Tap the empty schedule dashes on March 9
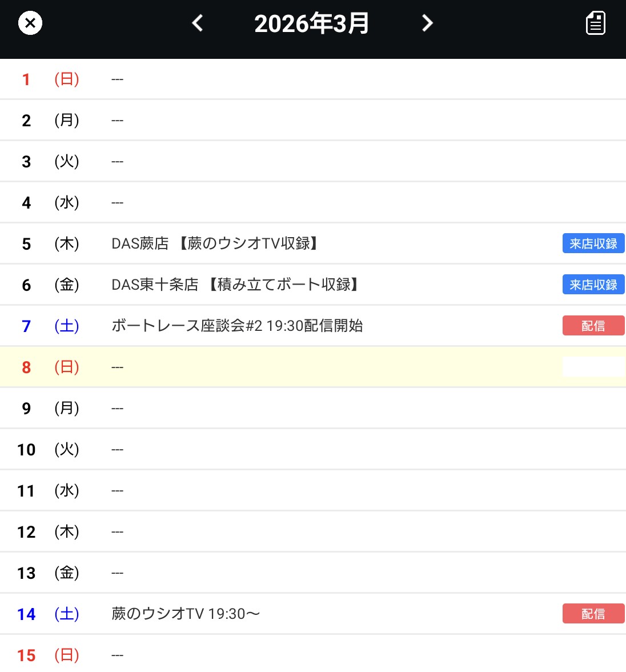 (x=117, y=408)
